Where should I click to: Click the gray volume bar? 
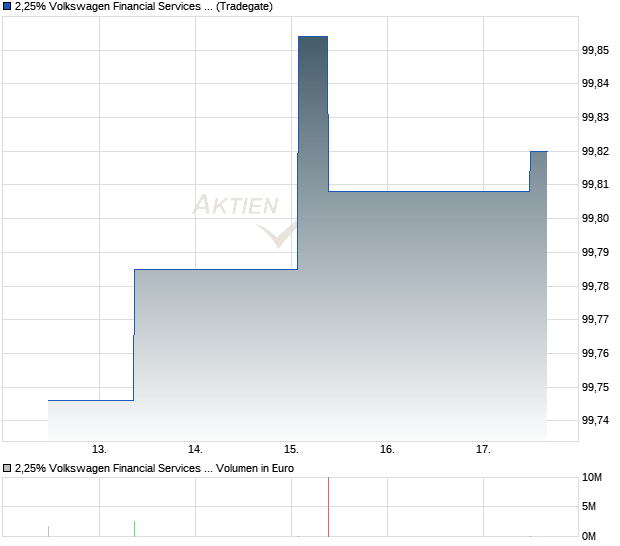[48, 531]
